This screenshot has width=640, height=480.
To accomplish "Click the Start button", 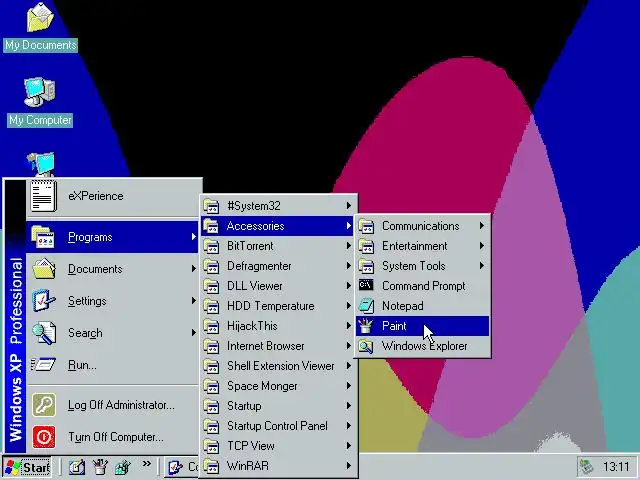I will click(27, 467).
